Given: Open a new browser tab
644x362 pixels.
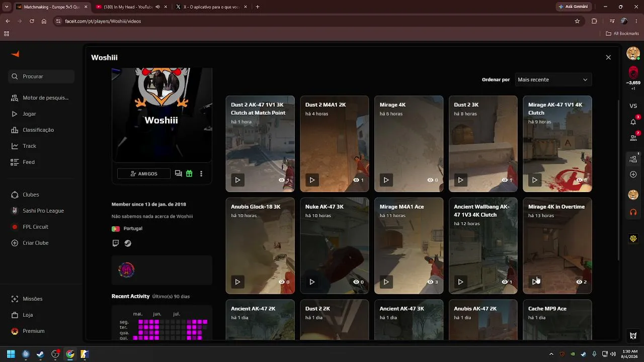Looking at the screenshot, I should [x=258, y=7].
